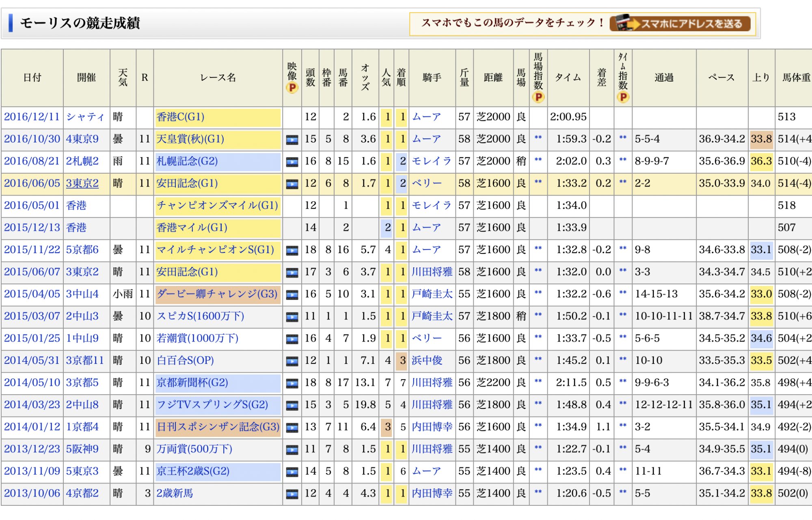Open jockey 戸崎圭太 link for スピカS
The image size is (812, 520).
(432, 316)
